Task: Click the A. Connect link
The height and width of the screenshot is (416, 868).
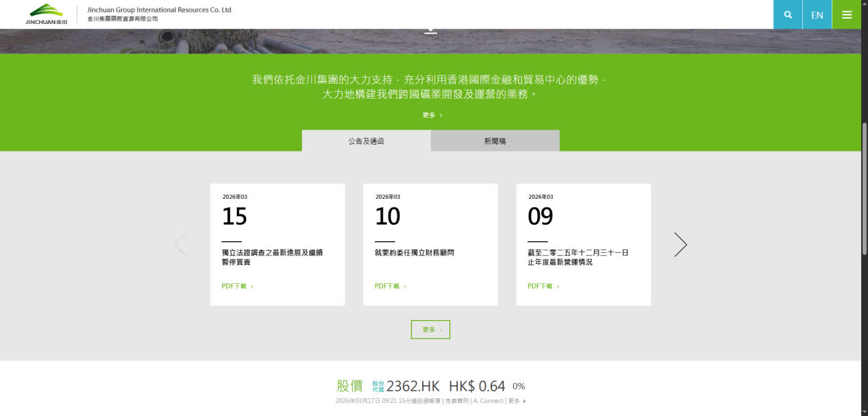Action: point(488,401)
